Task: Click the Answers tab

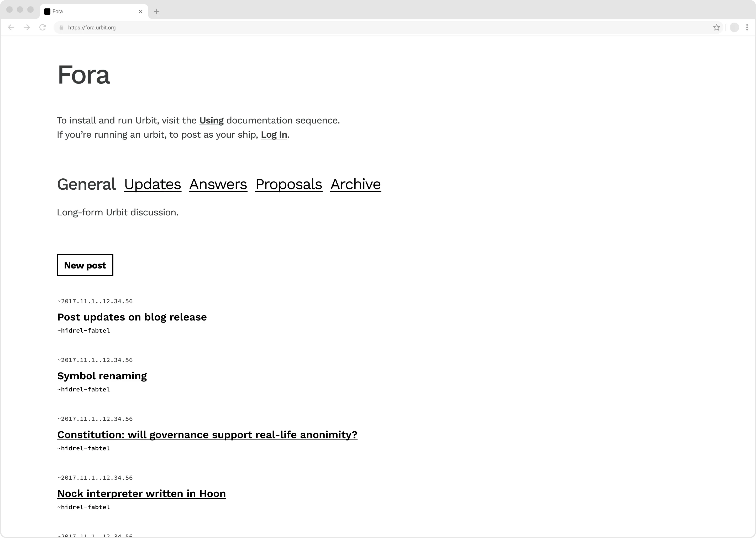Action: click(218, 184)
